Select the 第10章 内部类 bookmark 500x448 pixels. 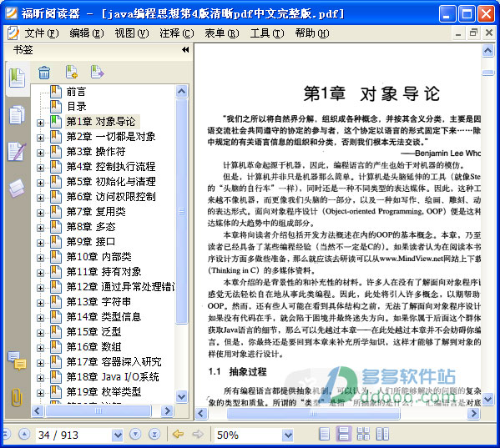point(98,257)
